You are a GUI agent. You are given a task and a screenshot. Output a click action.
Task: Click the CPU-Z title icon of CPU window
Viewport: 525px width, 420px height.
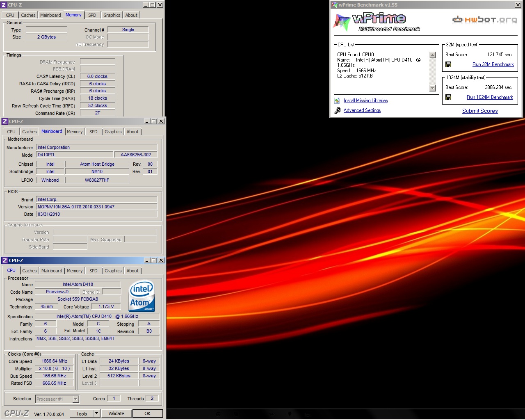pyautogui.click(x=5, y=260)
